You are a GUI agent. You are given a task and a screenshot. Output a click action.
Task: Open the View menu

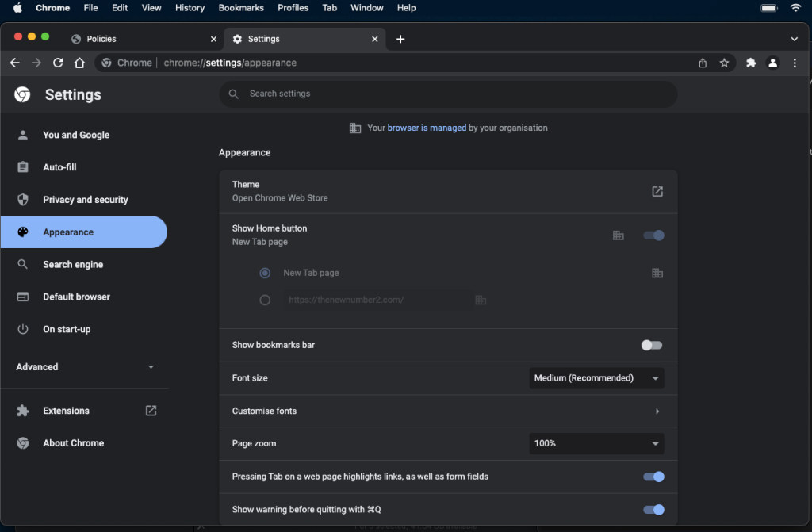click(151, 8)
